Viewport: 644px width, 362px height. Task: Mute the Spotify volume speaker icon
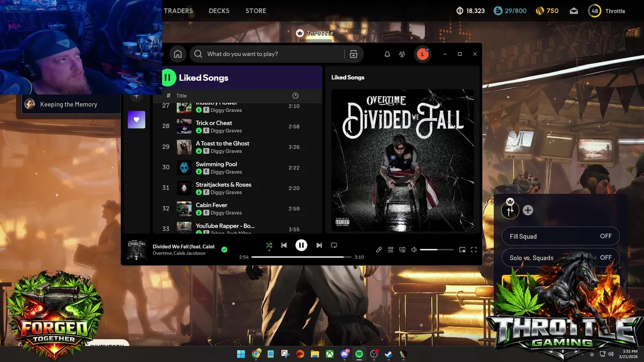[x=414, y=250]
